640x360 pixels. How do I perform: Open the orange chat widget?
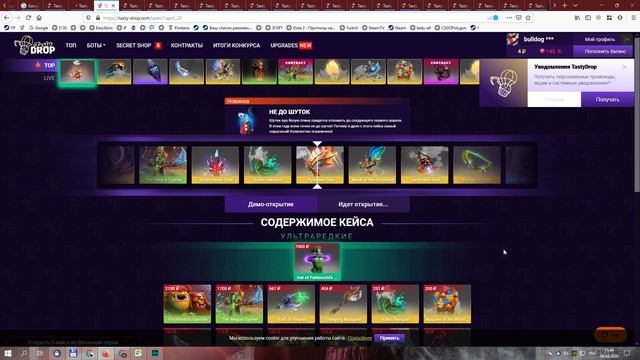(610, 334)
